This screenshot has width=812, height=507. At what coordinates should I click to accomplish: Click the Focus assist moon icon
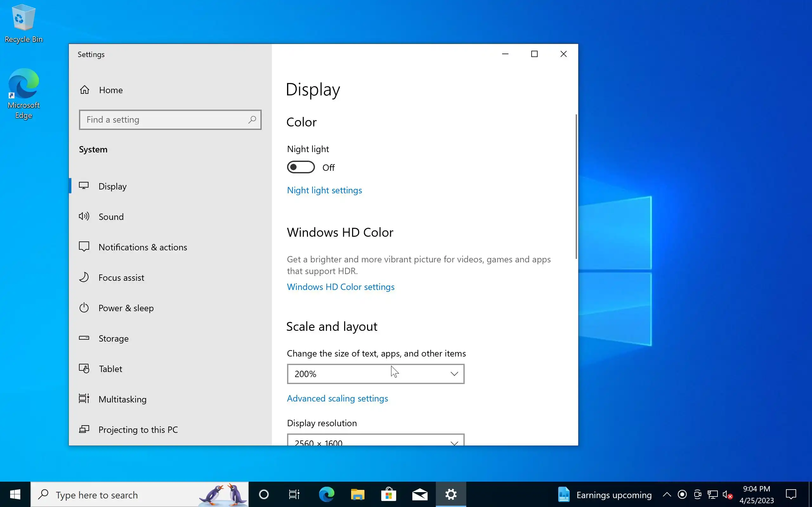point(84,277)
